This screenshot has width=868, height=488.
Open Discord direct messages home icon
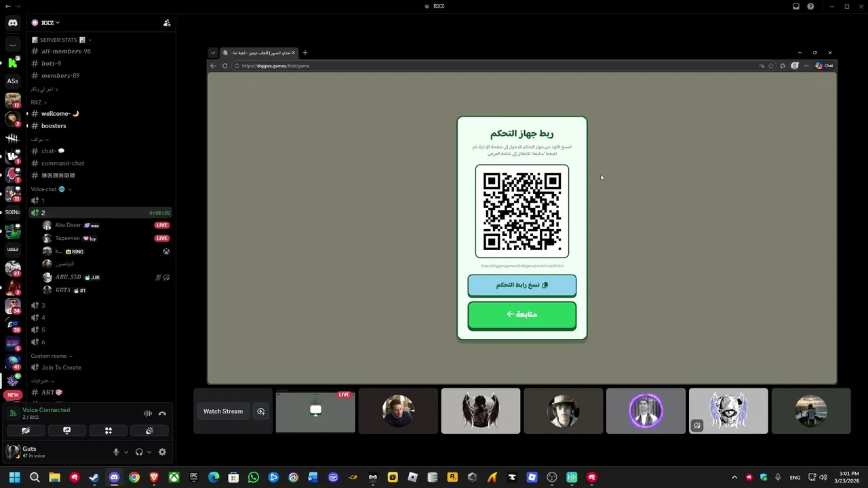click(12, 23)
